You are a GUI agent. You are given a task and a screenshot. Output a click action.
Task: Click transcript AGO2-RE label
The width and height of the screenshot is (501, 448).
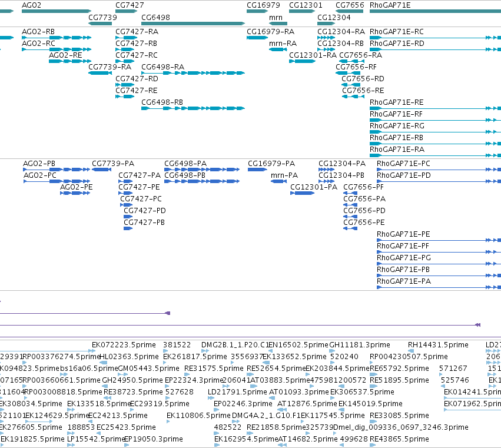click(x=65, y=55)
